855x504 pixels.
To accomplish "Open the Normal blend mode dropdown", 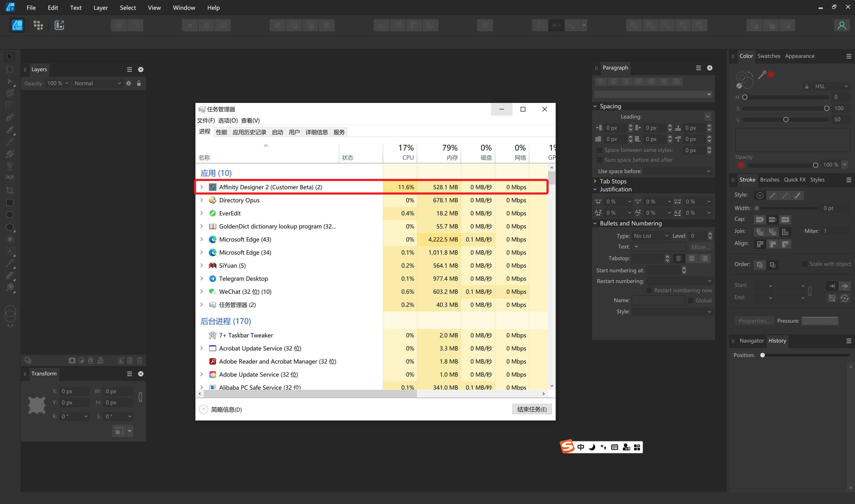I will coord(98,83).
